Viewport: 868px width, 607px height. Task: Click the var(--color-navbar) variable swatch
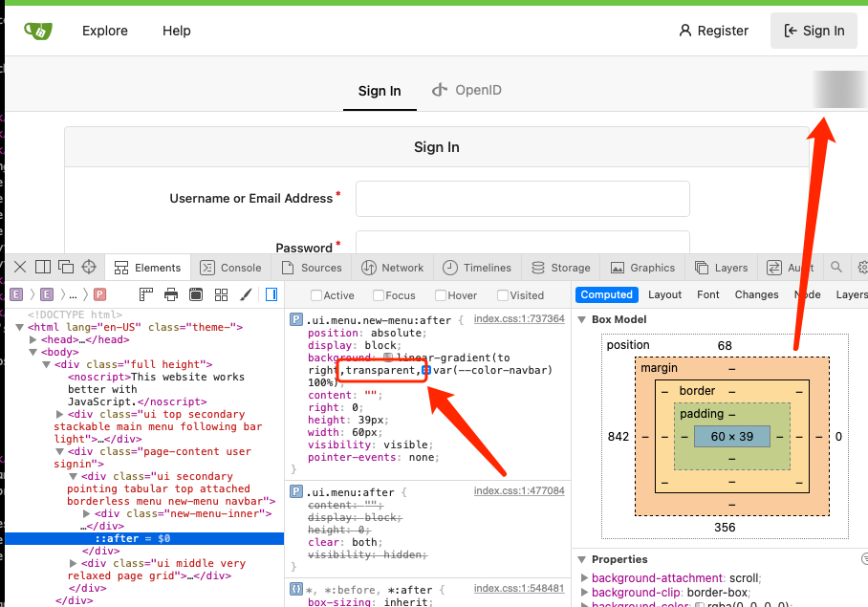point(426,370)
